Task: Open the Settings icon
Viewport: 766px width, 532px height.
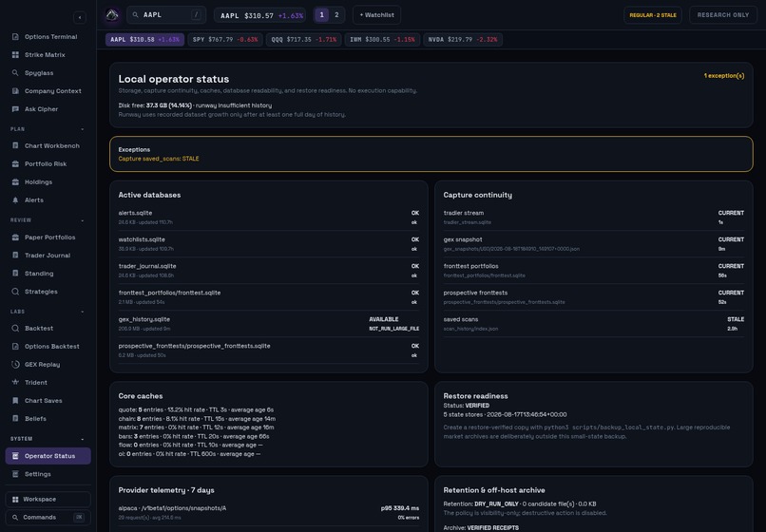Action: tap(15, 474)
